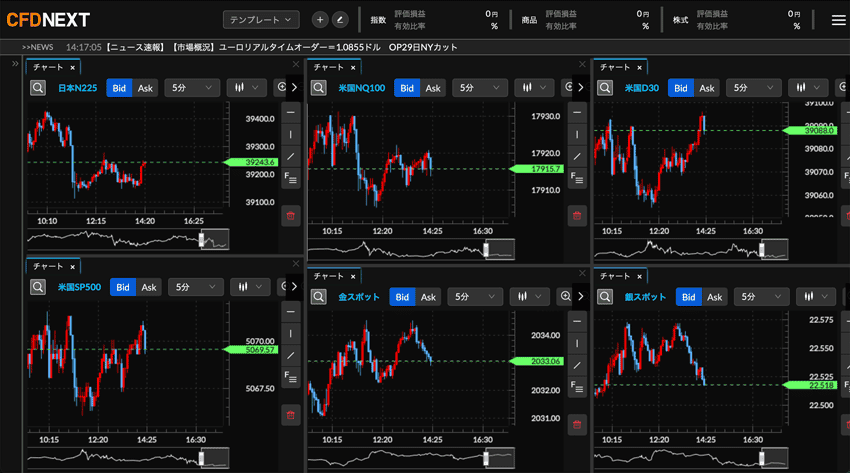Click range slider handle under 日本N225 chart

coord(202,239)
